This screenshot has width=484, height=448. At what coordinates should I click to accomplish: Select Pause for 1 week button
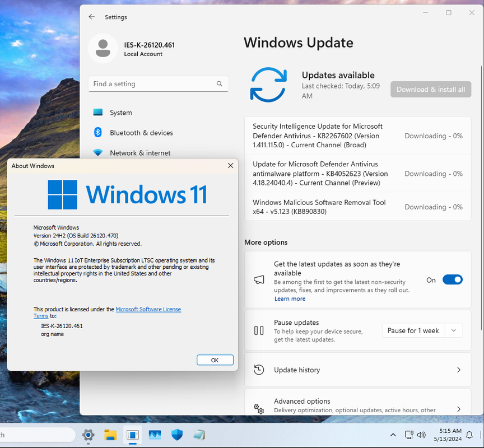click(413, 330)
